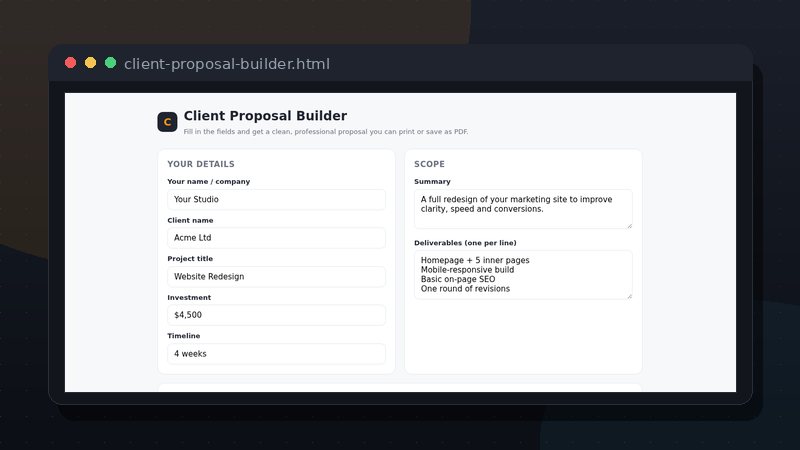
Task: Select the Project title input field
Action: point(277,277)
